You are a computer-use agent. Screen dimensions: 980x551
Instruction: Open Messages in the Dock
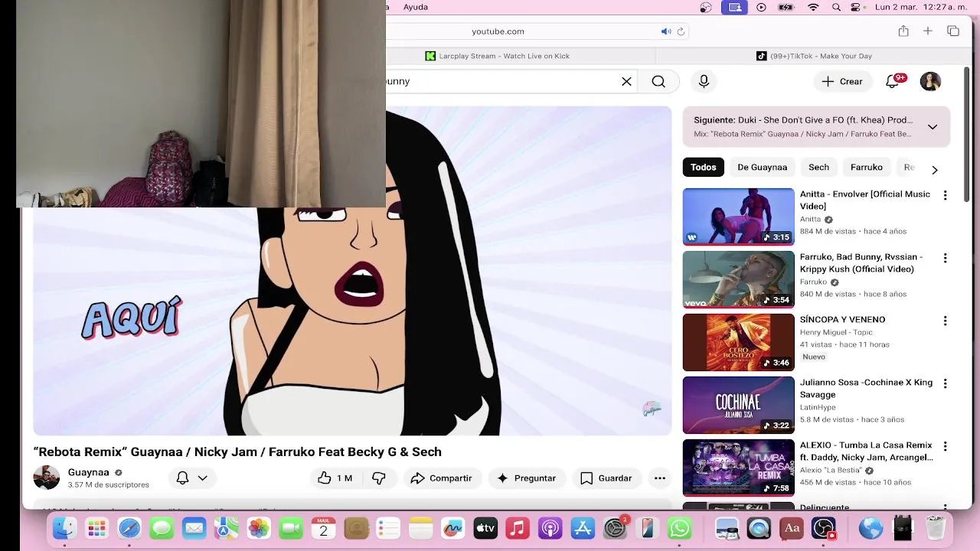(x=162, y=528)
